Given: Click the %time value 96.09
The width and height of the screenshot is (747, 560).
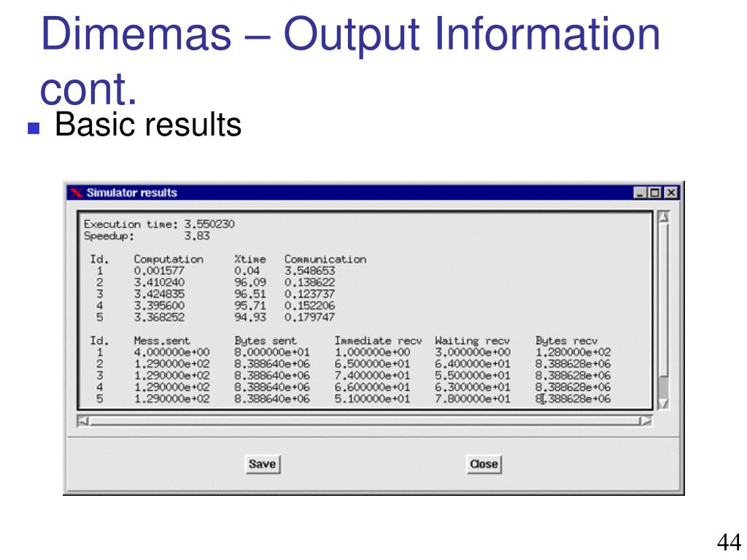Looking at the screenshot, I should (x=250, y=282).
